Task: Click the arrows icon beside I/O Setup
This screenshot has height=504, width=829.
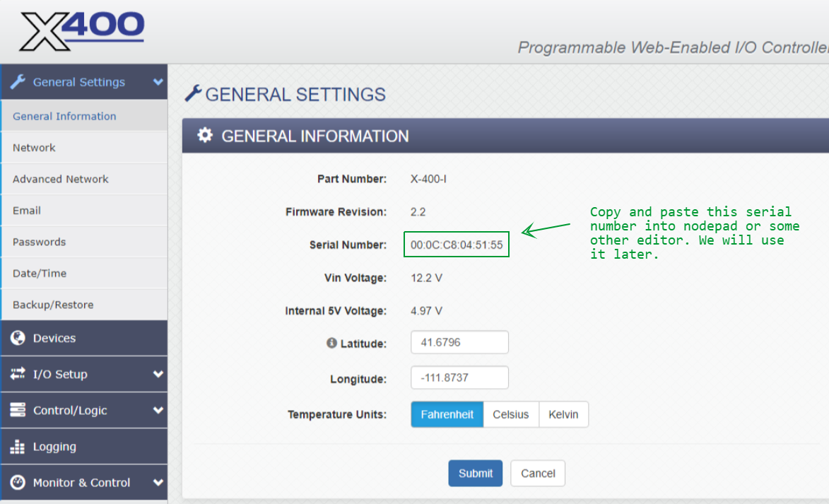Action: pos(19,374)
